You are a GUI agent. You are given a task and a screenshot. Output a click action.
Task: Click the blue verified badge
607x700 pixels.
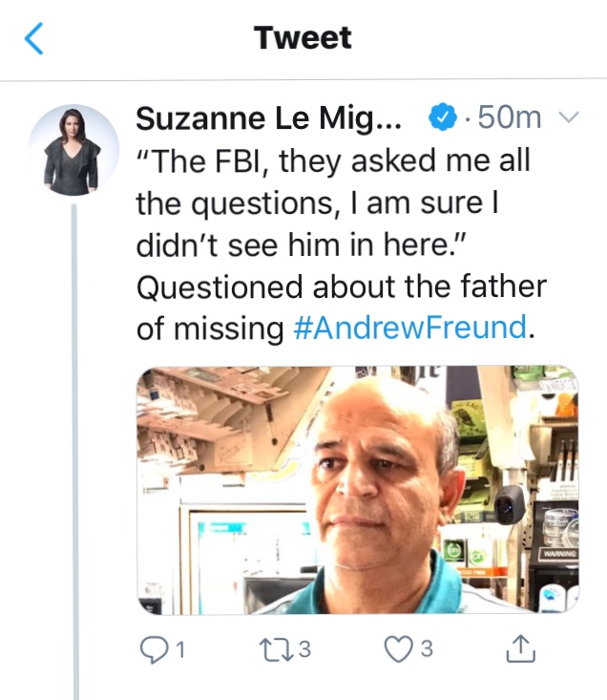tap(441, 118)
